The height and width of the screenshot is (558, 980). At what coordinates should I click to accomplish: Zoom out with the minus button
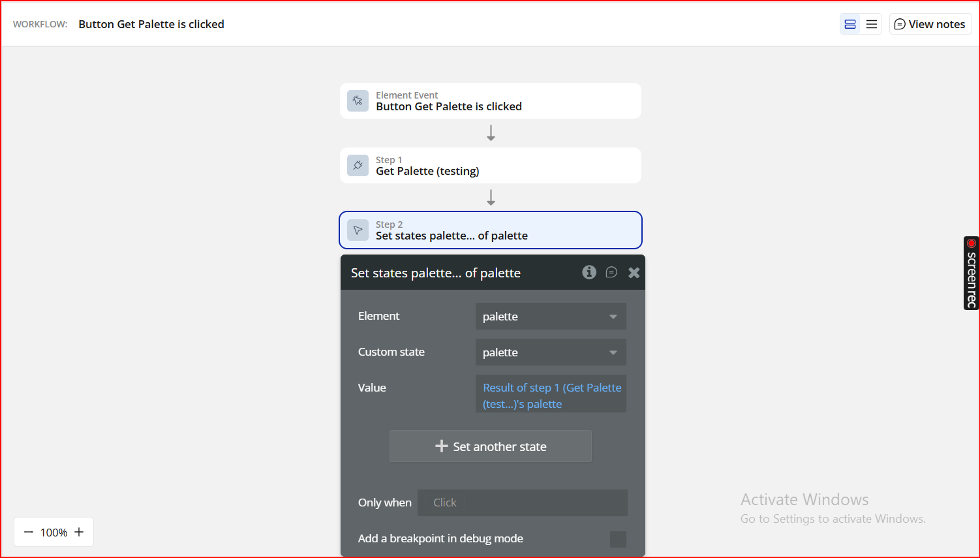[x=29, y=532]
